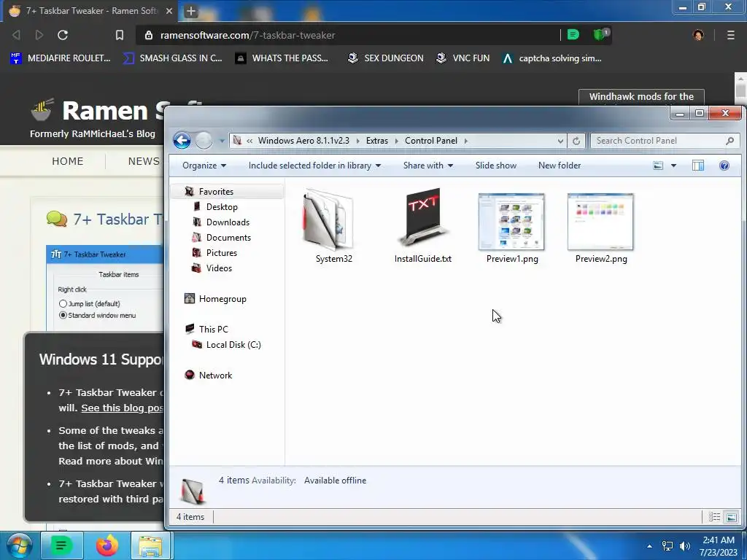Click the shield extension icon with badge

[x=600, y=34]
